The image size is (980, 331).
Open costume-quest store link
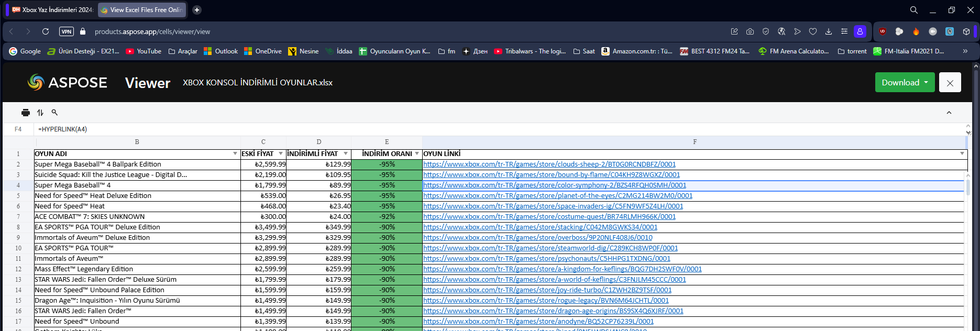tap(549, 217)
